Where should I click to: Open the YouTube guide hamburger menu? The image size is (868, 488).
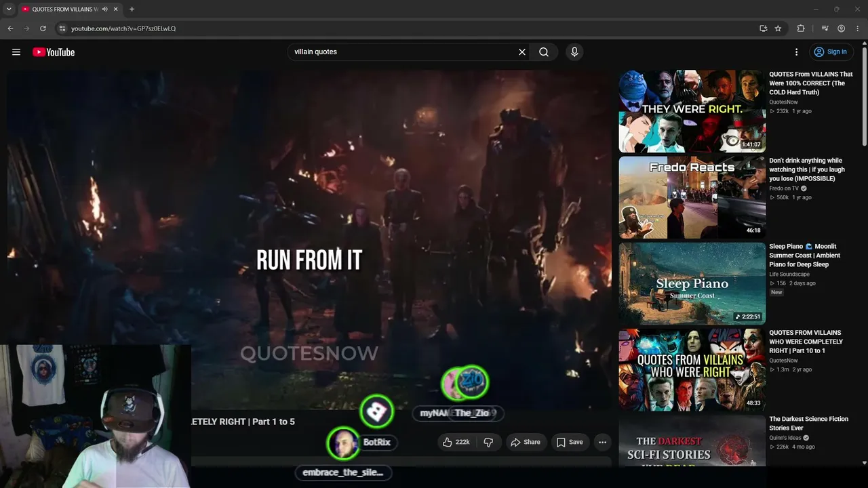(16, 52)
